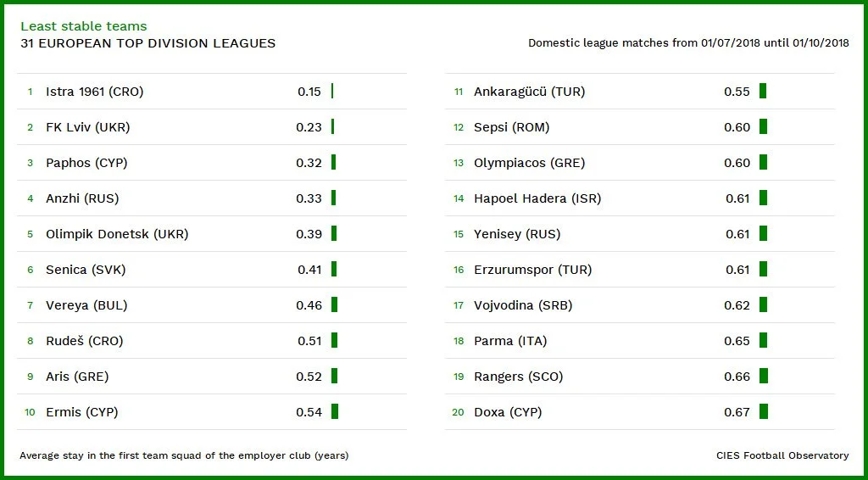The image size is (868, 480).
Task: Click the Olympiacos (GRE) team name
Action: tap(529, 163)
